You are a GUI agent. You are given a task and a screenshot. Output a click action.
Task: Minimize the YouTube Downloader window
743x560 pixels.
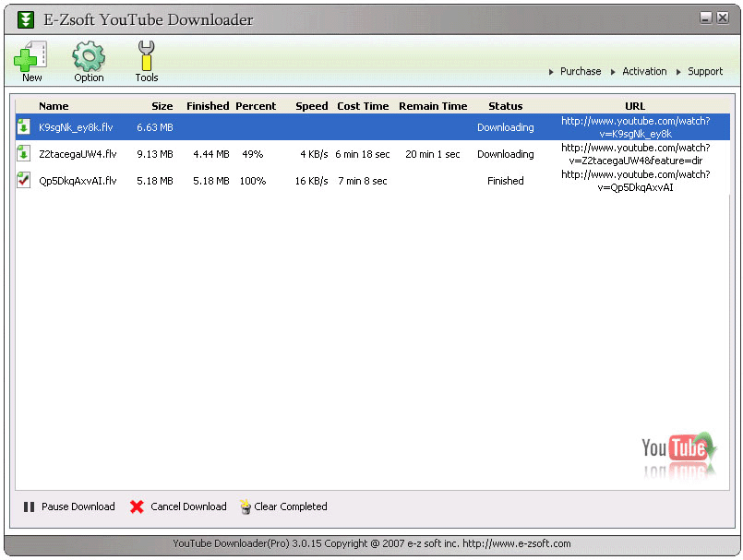point(705,18)
